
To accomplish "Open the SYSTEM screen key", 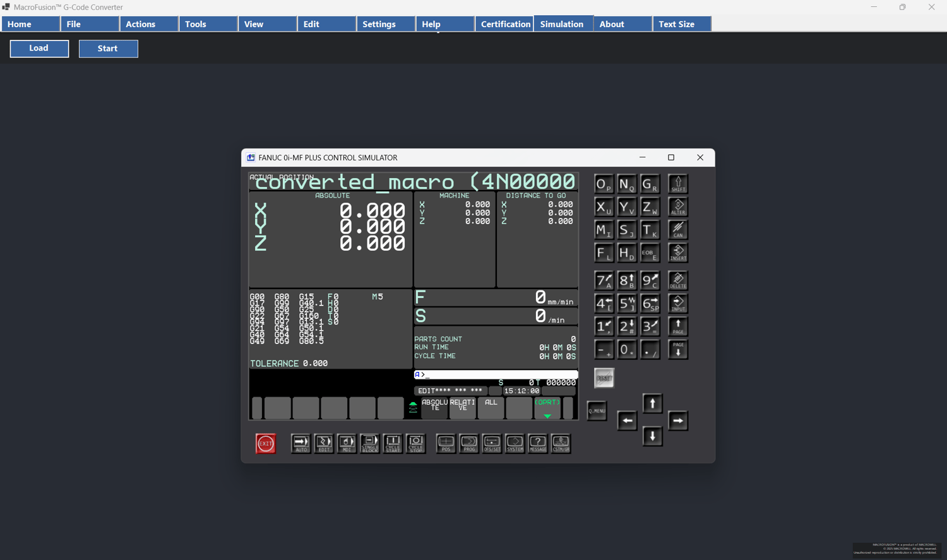I will tap(515, 443).
